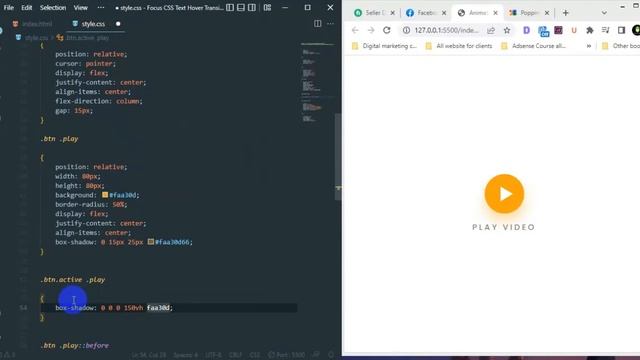
Task: Click the dark magenta extension icon
Action: (x=558, y=30)
